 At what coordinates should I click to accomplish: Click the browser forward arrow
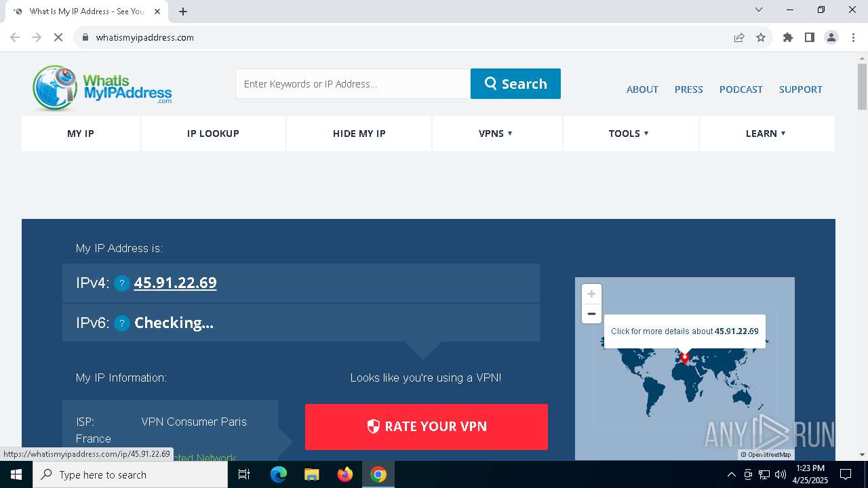coord(37,37)
